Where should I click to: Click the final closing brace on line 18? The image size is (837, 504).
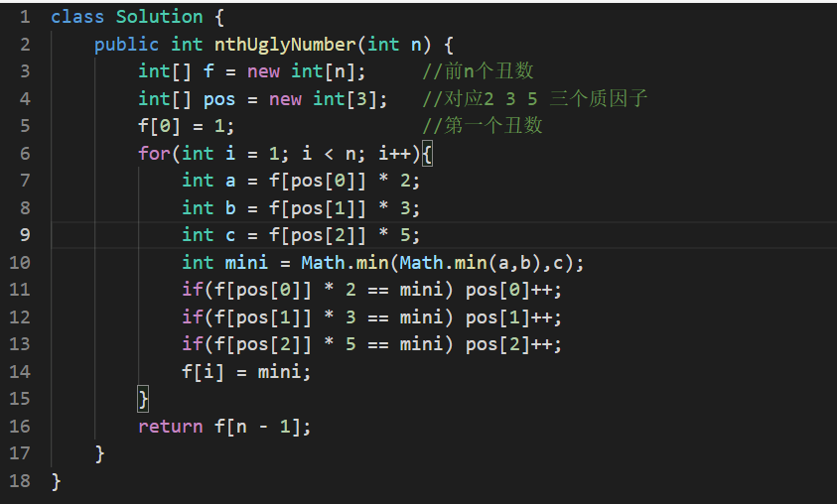point(56,481)
